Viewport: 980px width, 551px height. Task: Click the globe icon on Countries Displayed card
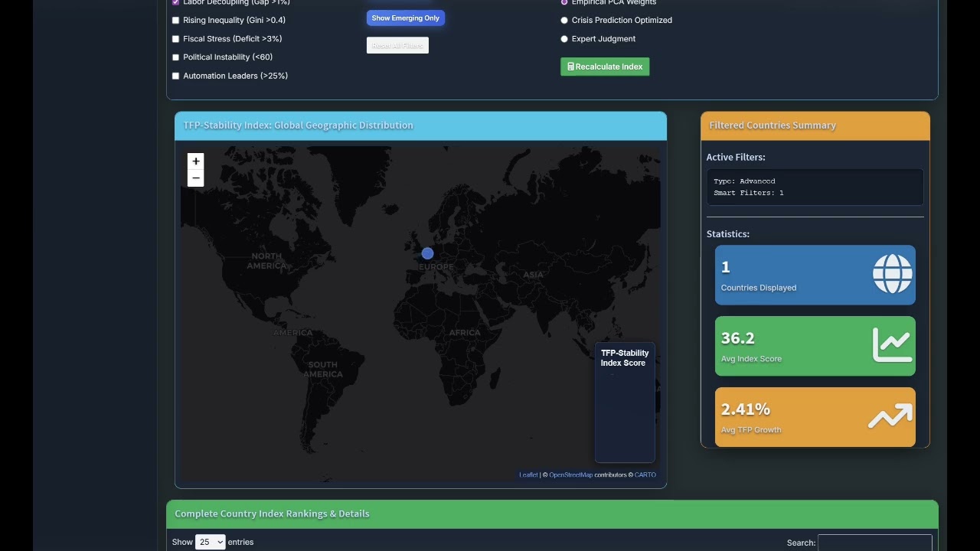(x=893, y=274)
